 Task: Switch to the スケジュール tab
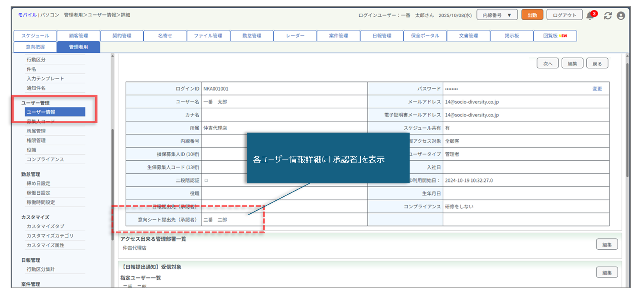point(35,36)
